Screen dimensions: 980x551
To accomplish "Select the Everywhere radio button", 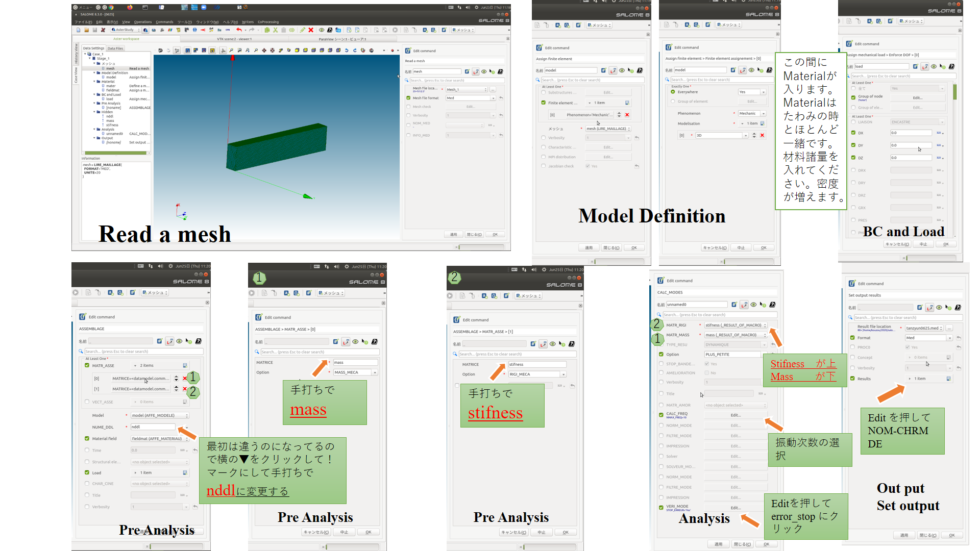I will [673, 92].
